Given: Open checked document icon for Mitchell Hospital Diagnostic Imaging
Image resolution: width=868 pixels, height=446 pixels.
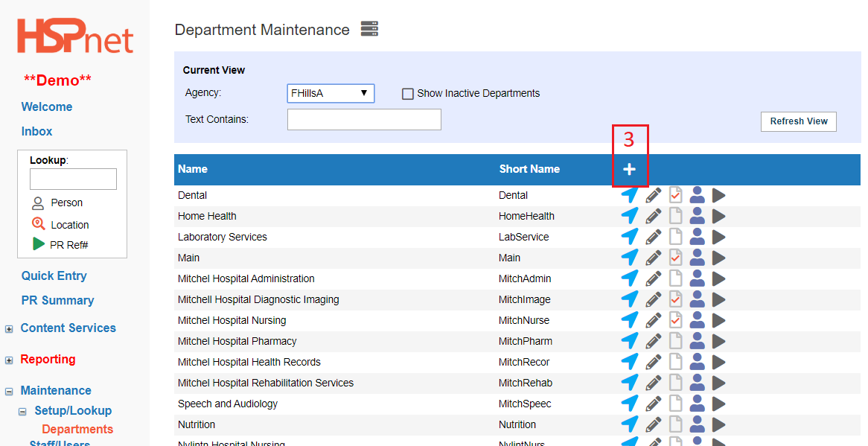Looking at the screenshot, I should (675, 299).
